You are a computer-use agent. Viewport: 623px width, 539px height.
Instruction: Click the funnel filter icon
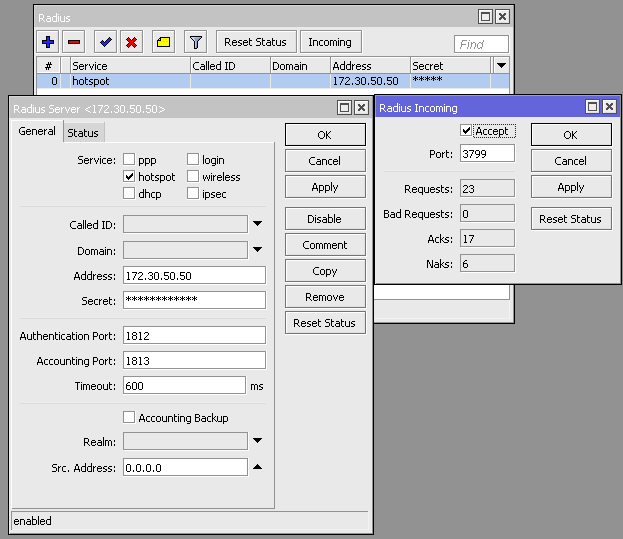pos(196,42)
